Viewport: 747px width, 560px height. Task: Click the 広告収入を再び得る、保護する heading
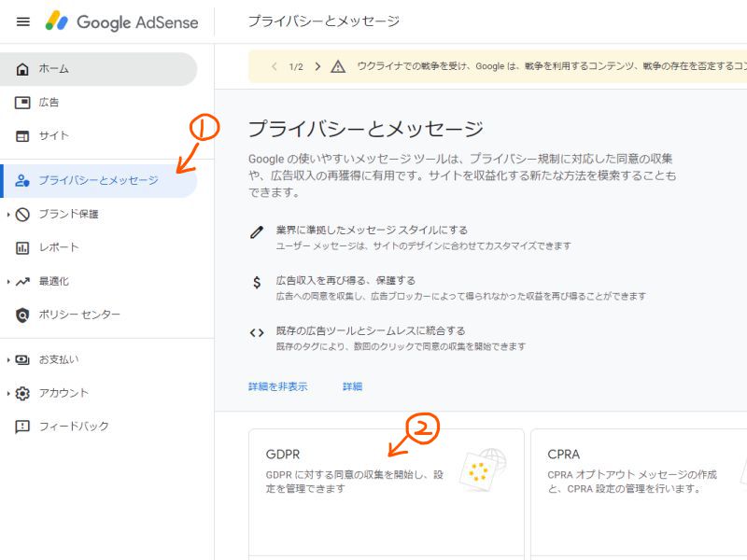pos(345,281)
